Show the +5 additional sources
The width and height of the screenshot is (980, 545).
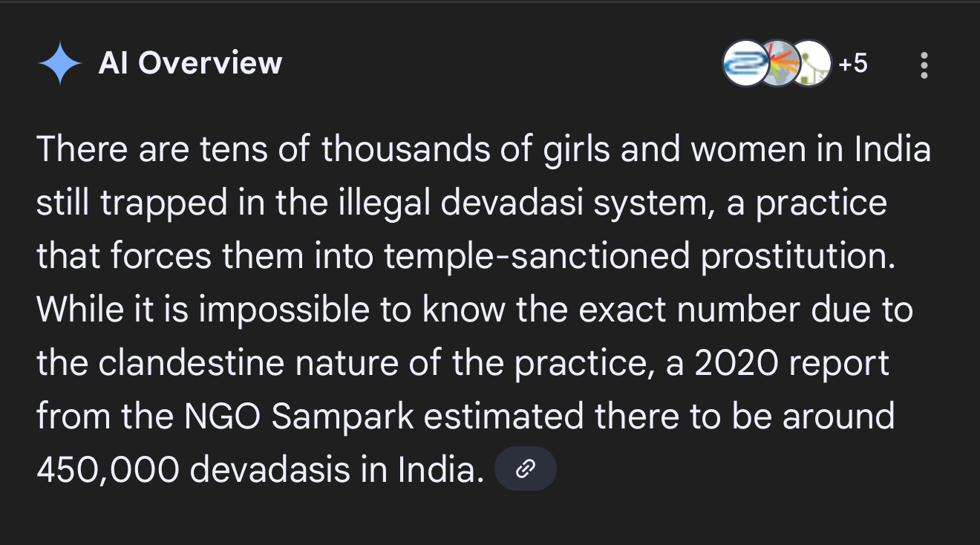tap(853, 64)
